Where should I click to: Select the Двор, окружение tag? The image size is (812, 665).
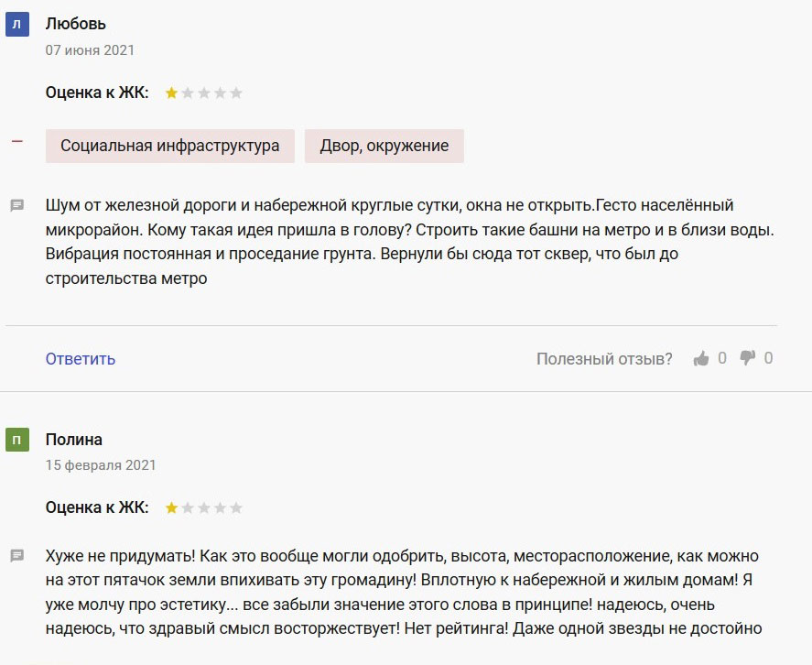click(384, 146)
